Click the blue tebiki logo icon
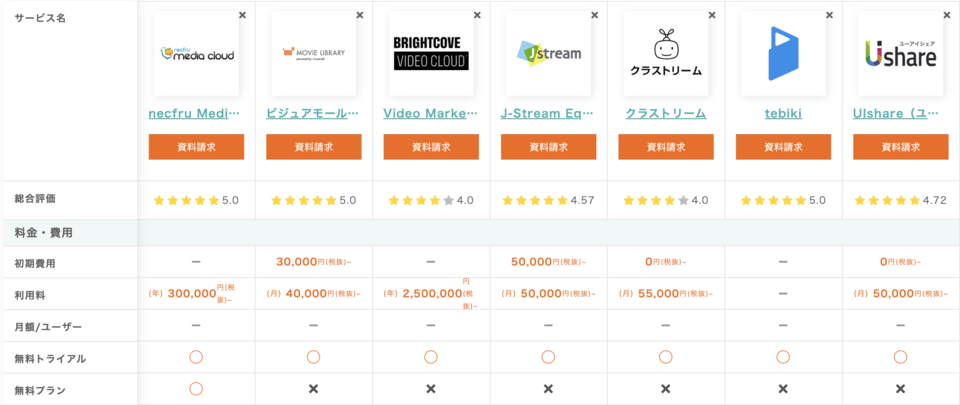Image resolution: width=960 pixels, height=405 pixels. click(x=783, y=54)
